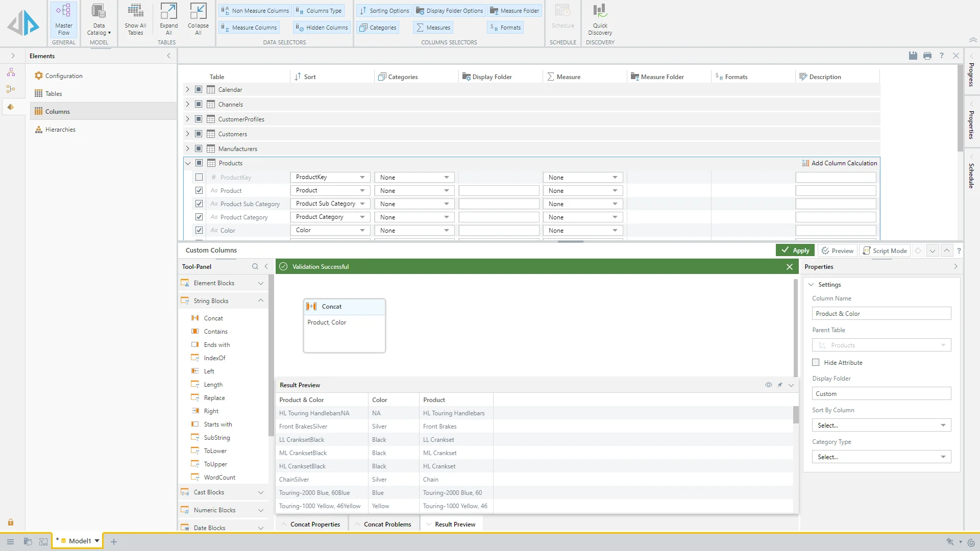Switch to Script Mode
Screen dimensions: 980x551
[x=885, y=251]
